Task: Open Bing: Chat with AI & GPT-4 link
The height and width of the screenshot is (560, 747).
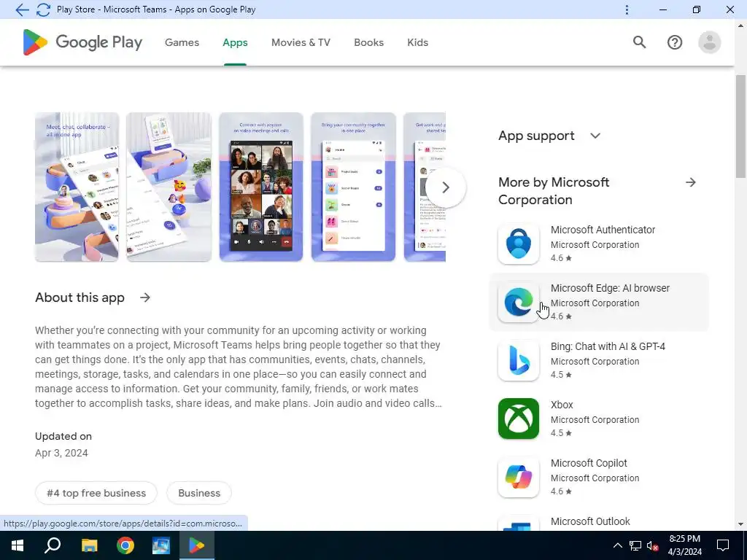Action: [x=608, y=346]
